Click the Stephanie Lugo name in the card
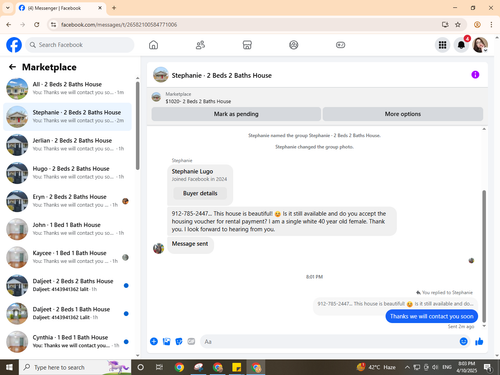This screenshot has height=375, width=500. [x=192, y=171]
